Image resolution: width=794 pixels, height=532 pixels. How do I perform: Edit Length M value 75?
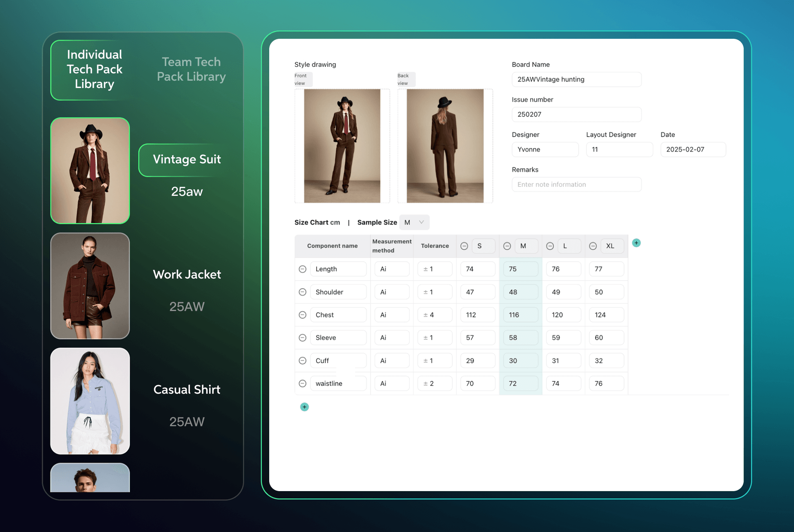pos(521,269)
